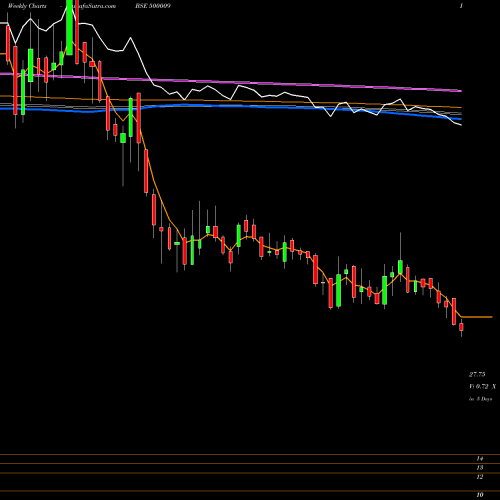The width and height of the screenshot is (500, 500).
Task: Click the last red candlestick on the right
Action: click(462, 327)
